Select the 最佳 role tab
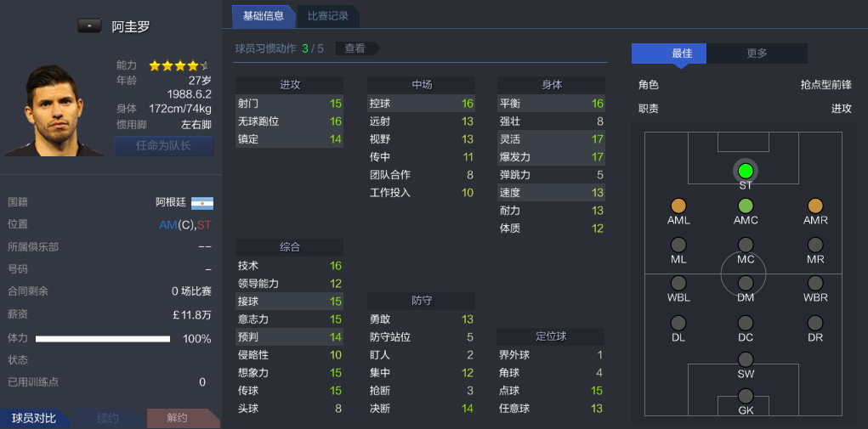This screenshot has height=429, width=868. pyautogui.click(x=682, y=54)
